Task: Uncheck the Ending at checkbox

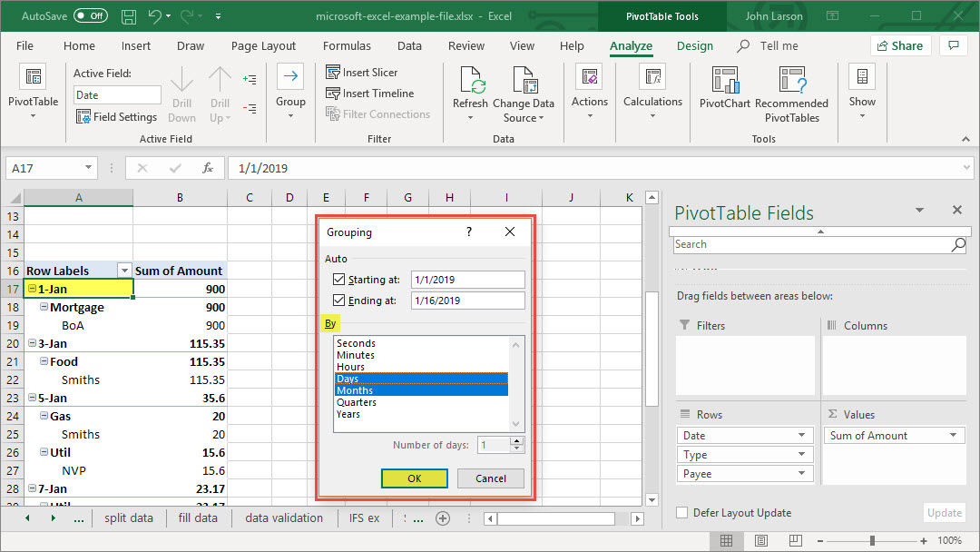Action: coord(339,301)
